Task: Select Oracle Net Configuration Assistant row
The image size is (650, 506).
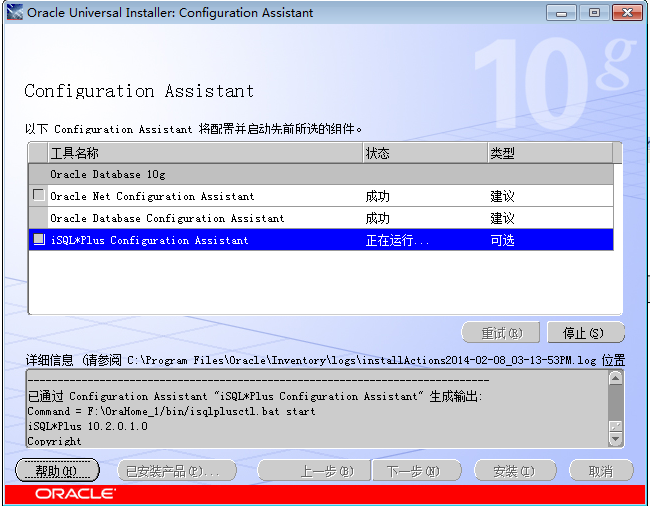Action: [x=321, y=196]
